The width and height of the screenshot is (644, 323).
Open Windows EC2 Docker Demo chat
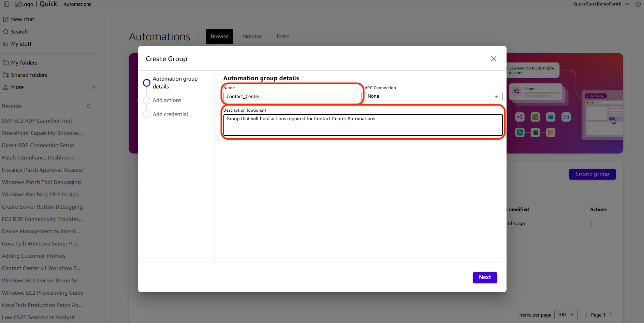click(42, 281)
